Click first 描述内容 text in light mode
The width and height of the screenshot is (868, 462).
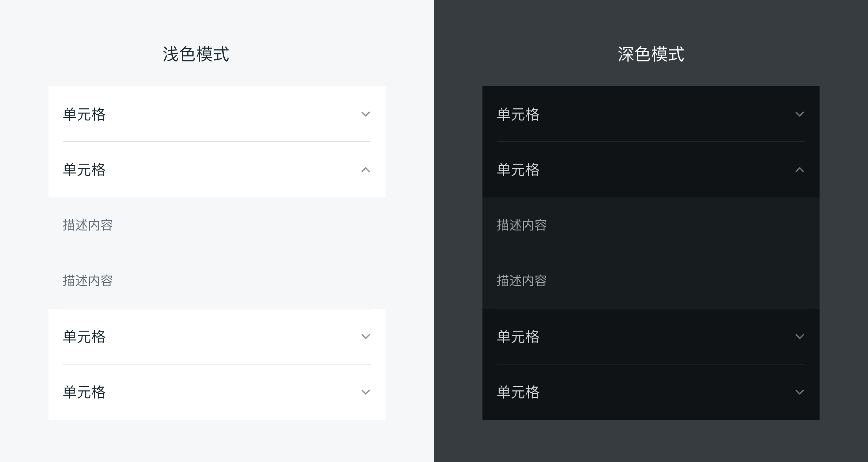pos(87,225)
